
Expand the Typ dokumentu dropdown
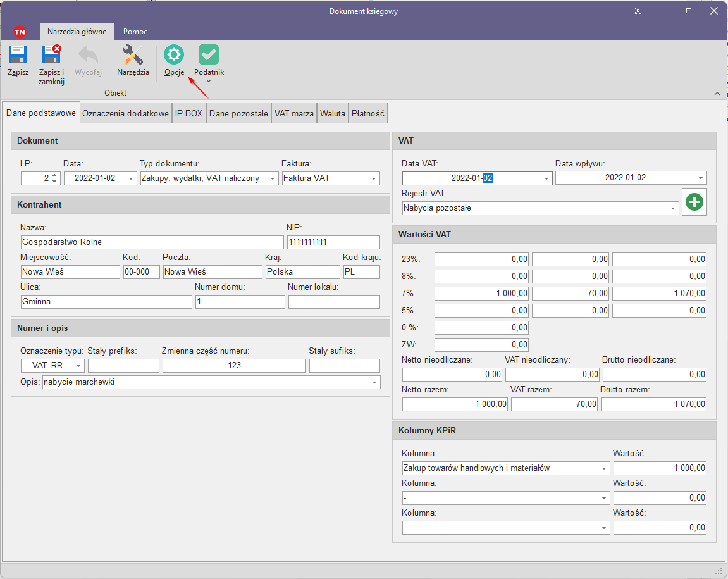click(273, 178)
